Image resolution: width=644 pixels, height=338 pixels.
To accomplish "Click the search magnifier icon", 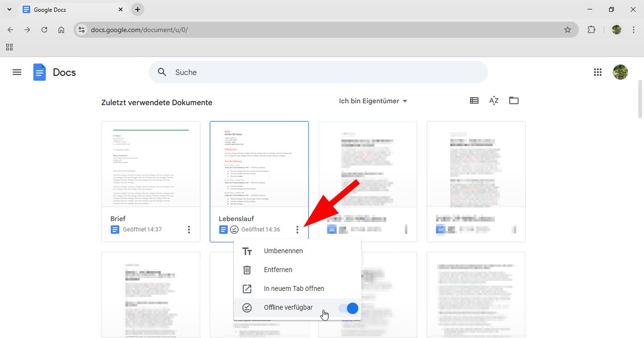I will click(x=161, y=72).
